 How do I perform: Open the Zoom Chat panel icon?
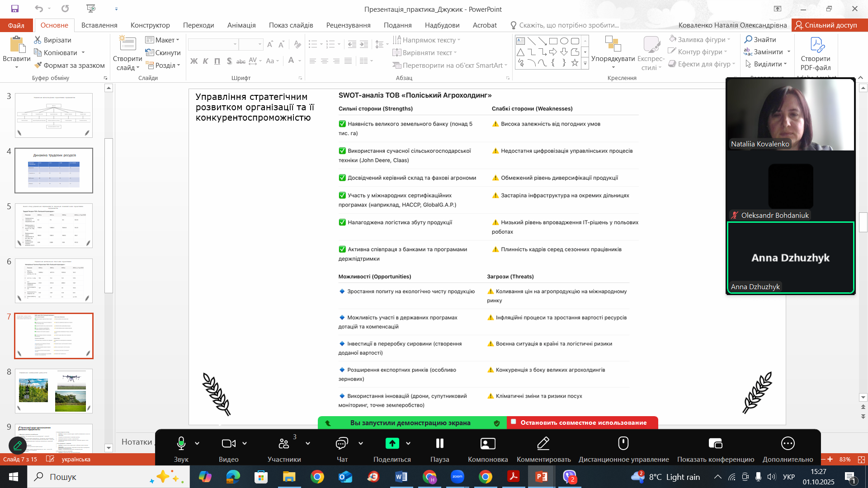point(342,444)
